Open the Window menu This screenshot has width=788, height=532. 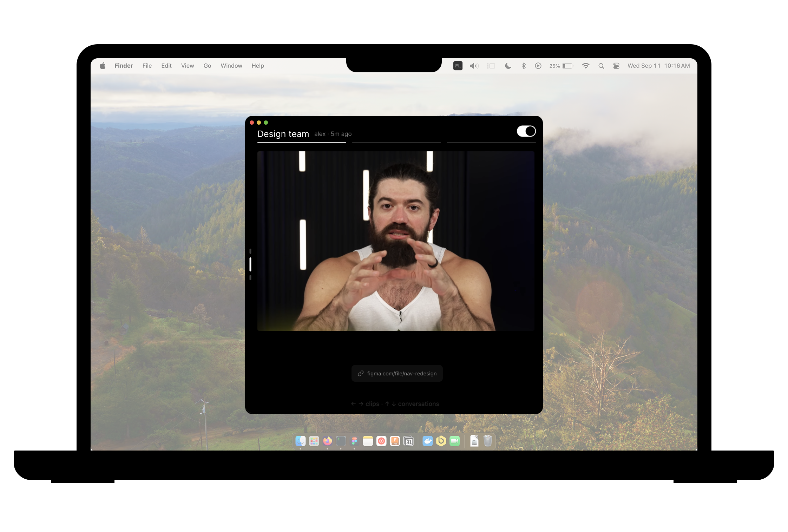coord(231,66)
